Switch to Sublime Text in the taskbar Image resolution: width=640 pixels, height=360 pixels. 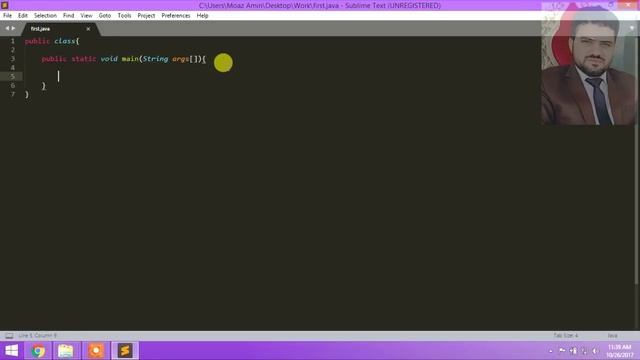click(x=125, y=351)
